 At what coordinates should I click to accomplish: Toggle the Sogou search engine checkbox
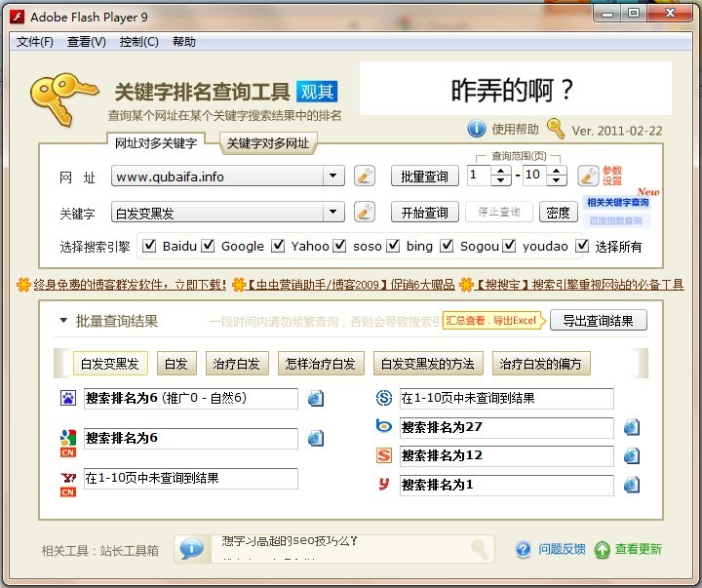[447, 246]
